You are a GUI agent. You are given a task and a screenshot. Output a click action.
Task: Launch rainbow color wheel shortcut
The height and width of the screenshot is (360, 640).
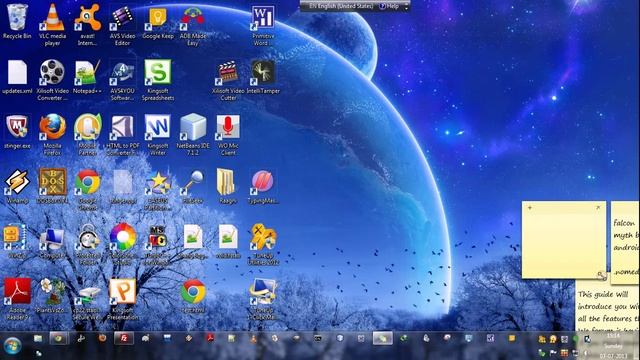(x=122, y=237)
